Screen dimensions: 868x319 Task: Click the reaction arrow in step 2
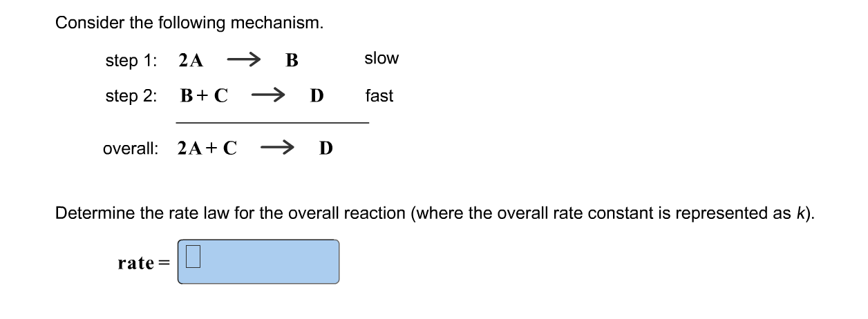coord(268,95)
